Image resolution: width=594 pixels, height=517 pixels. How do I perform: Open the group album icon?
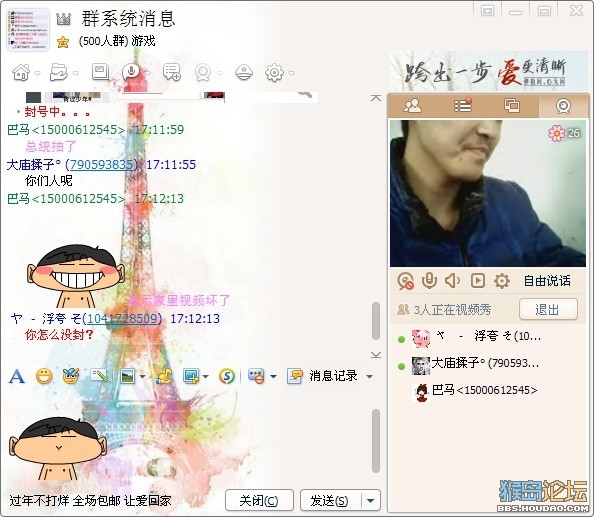(100, 72)
